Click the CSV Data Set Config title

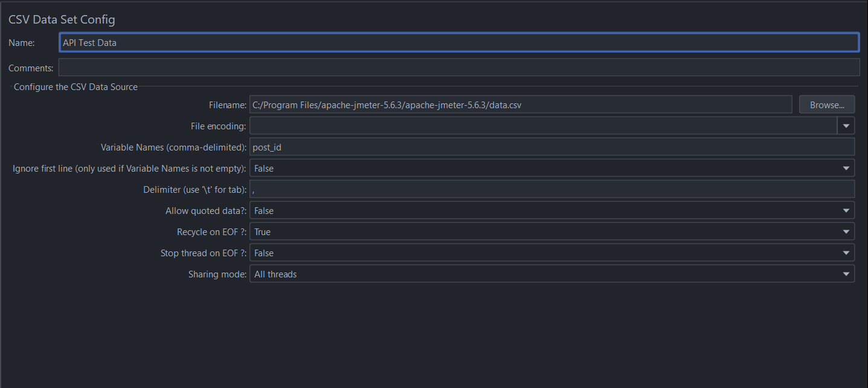pos(62,19)
